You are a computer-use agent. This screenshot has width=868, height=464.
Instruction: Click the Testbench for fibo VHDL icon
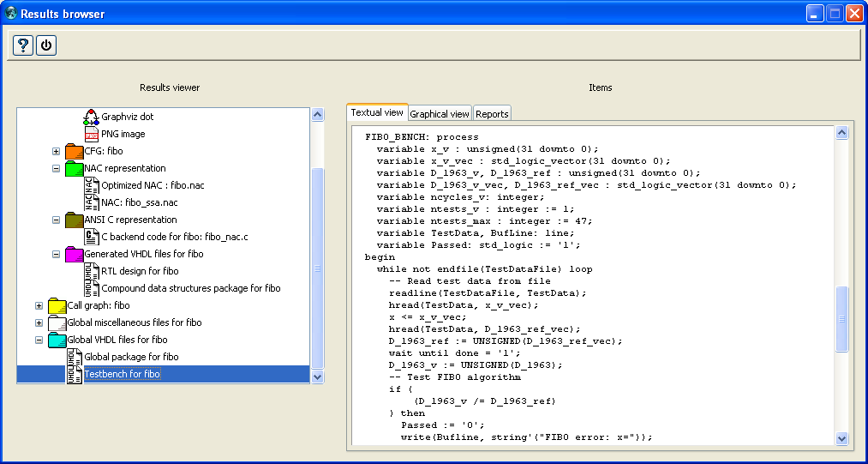[x=75, y=374]
